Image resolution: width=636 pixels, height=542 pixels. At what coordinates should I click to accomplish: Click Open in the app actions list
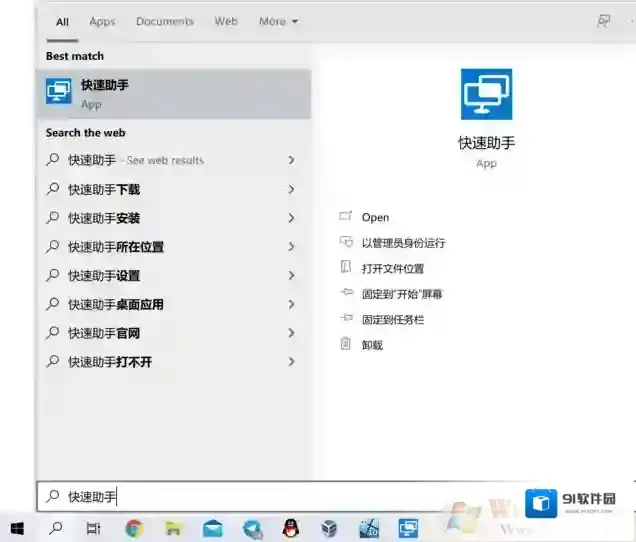pos(375,217)
